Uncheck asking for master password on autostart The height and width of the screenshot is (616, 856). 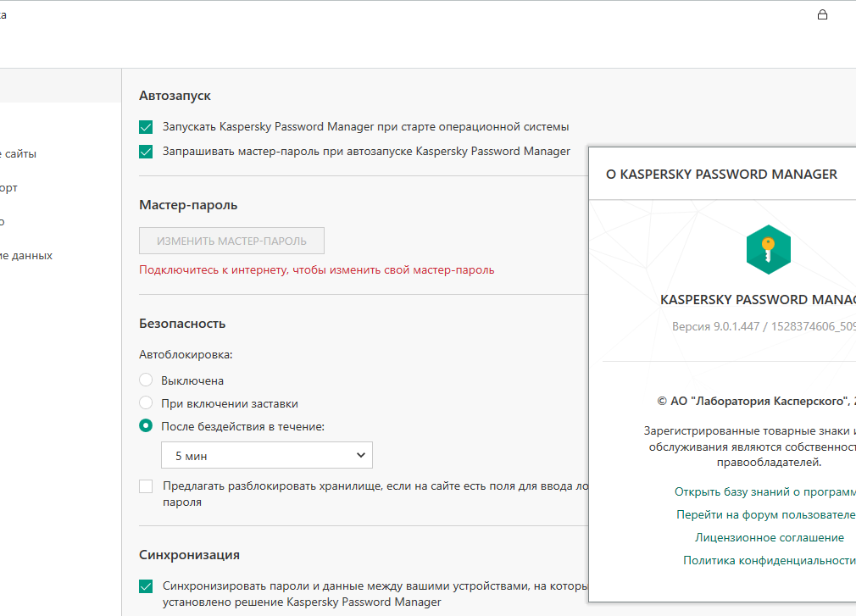click(x=146, y=152)
